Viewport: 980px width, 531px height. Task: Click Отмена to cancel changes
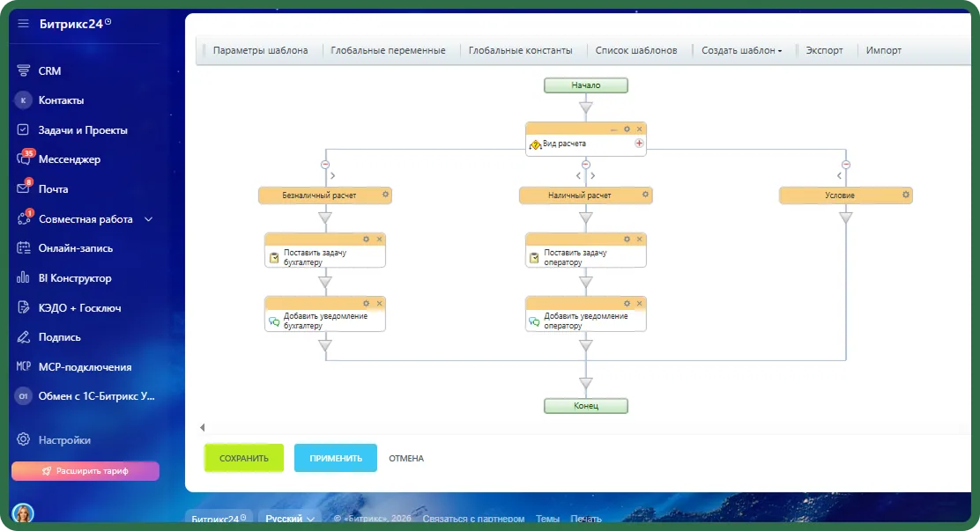click(406, 458)
